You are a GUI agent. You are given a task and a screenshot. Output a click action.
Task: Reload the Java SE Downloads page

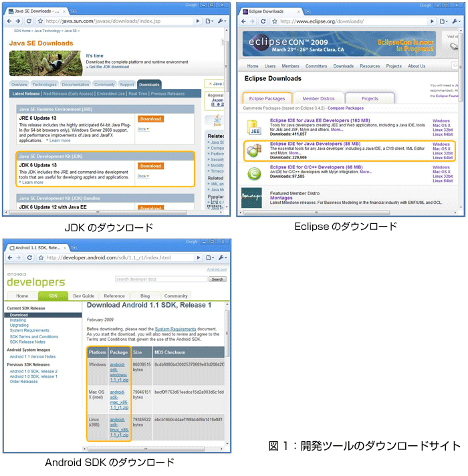tap(29, 21)
